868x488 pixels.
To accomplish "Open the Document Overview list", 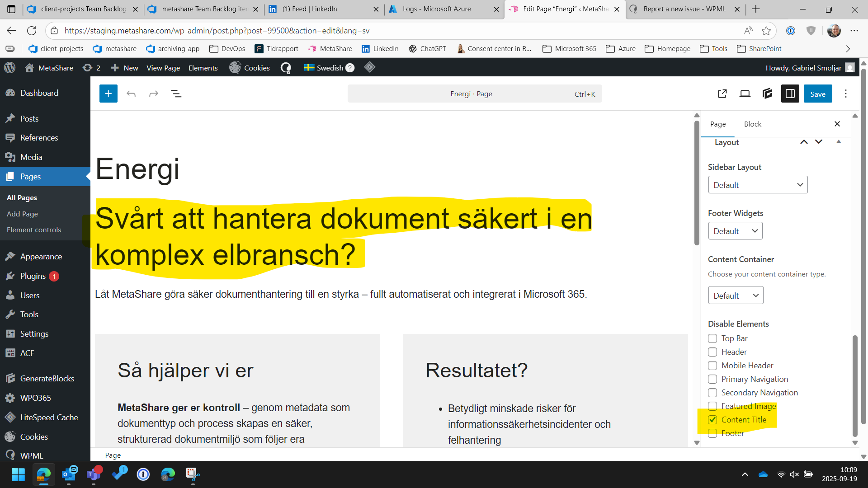I will pyautogui.click(x=176, y=94).
